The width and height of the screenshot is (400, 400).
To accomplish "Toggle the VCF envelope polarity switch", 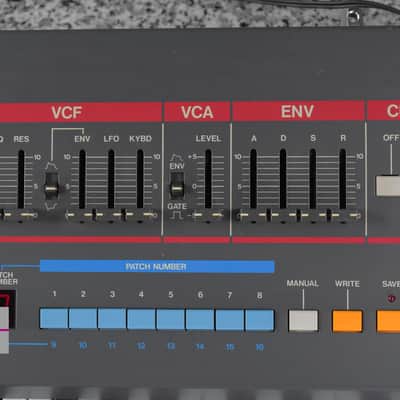I will click(x=51, y=187).
